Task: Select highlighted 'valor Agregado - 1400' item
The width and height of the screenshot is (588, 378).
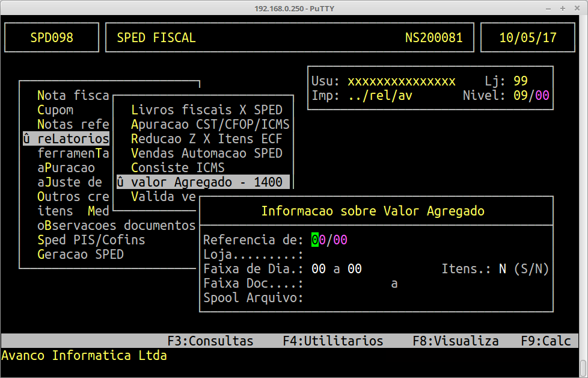Action: click(203, 182)
